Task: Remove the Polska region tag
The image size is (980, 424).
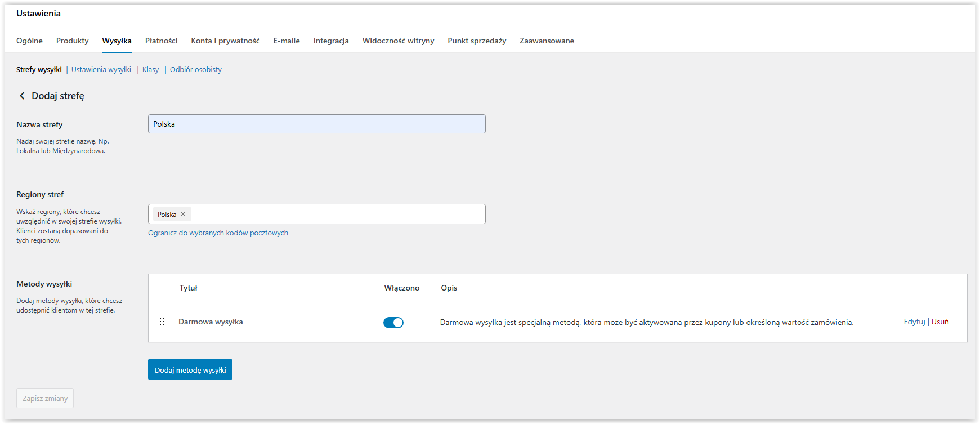Action: pos(183,214)
